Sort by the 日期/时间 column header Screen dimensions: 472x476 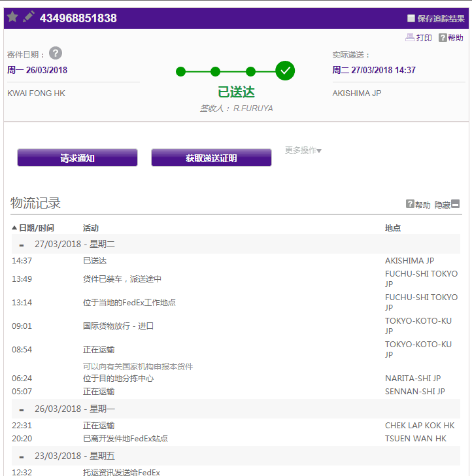(33, 228)
